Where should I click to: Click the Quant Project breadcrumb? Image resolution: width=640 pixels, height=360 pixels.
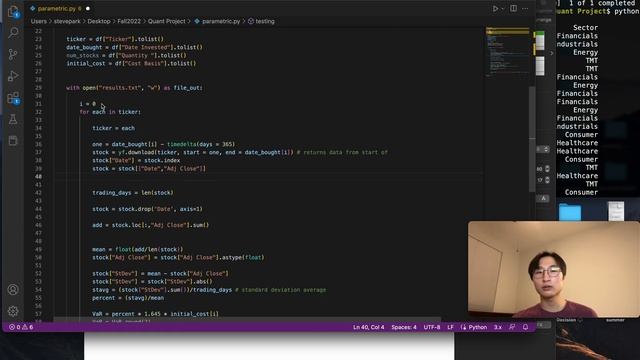coord(167,21)
